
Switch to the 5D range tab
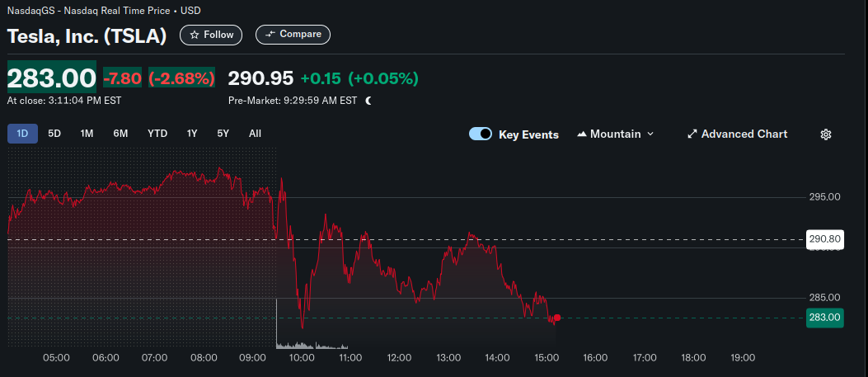[54, 134]
